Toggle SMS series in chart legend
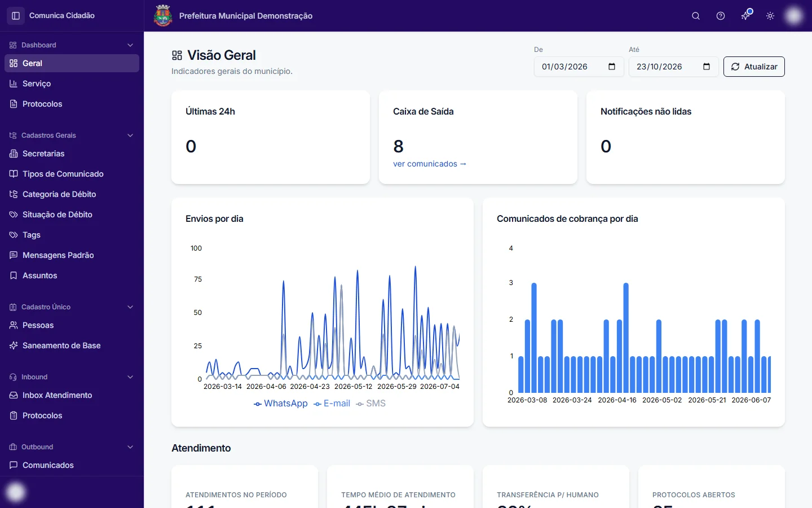The image size is (812, 508). pos(371,404)
